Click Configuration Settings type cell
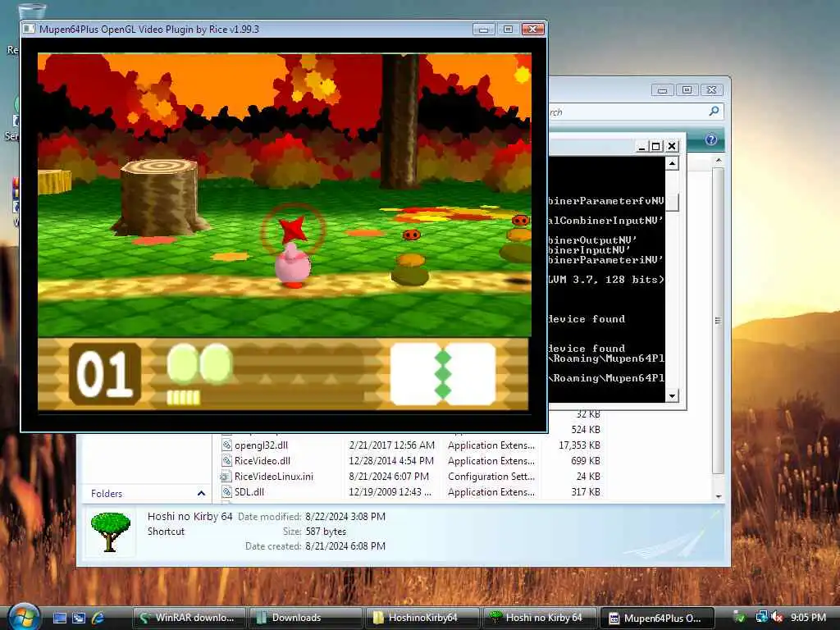This screenshot has height=630, width=840. [x=491, y=477]
